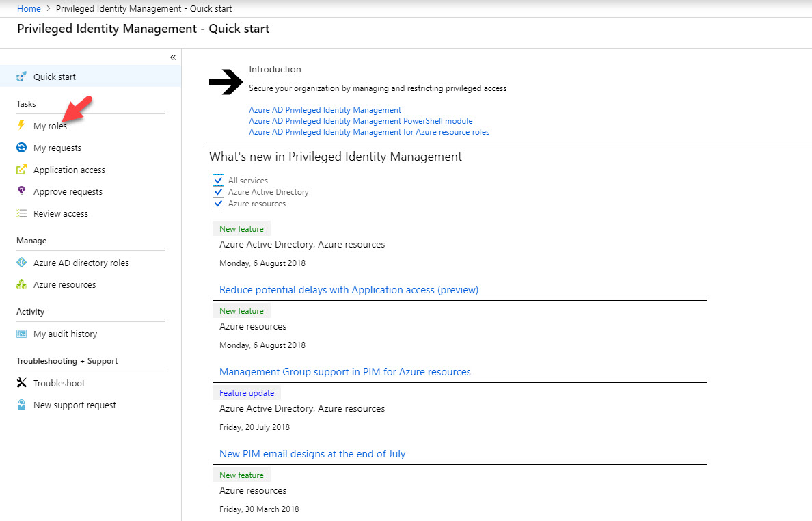This screenshot has width=812, height=521.
Task: Click the 'Monday, 6 August 2018' date under Application access
Action: 262,263
